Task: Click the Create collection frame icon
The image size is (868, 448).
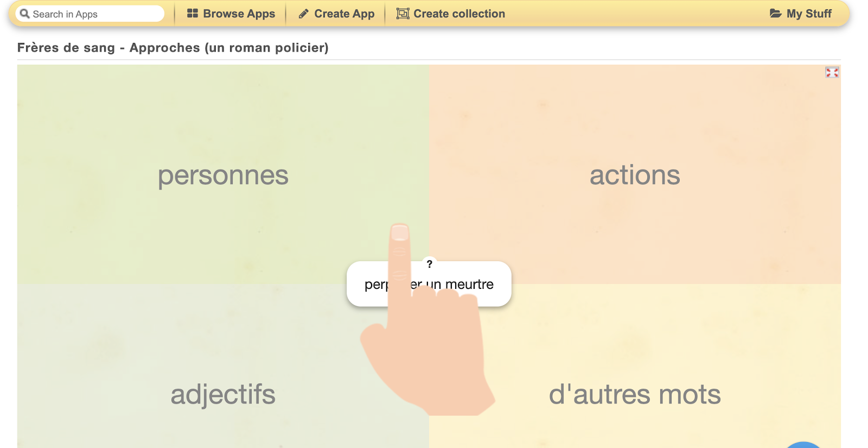Action: pos(403,14)
